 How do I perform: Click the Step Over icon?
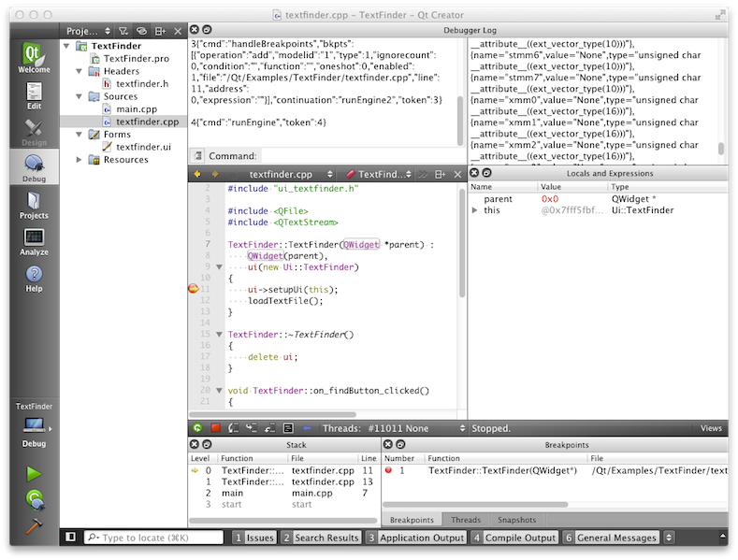tap(234, 428)
